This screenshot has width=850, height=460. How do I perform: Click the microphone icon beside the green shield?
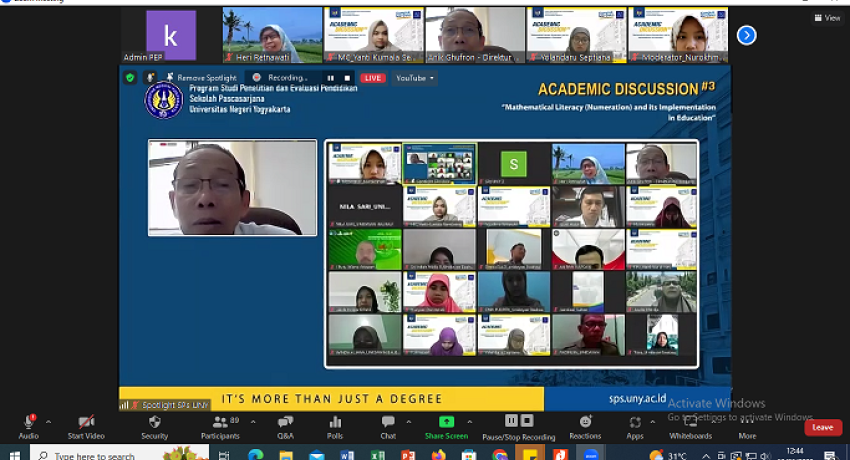[151, 77]
